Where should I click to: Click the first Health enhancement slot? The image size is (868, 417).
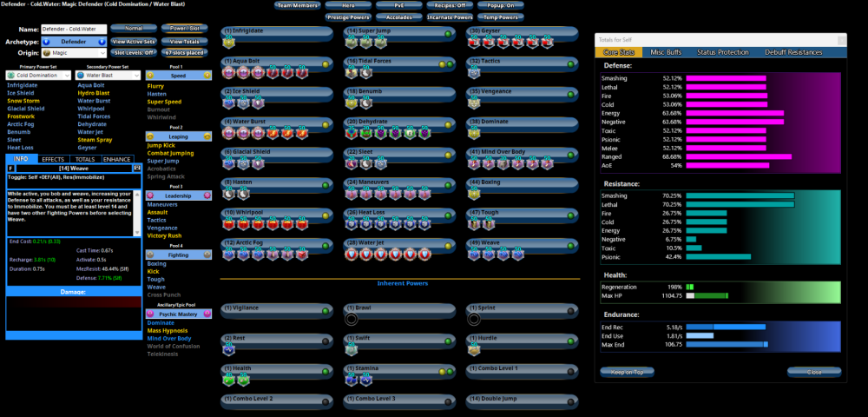tap(229, 379)
